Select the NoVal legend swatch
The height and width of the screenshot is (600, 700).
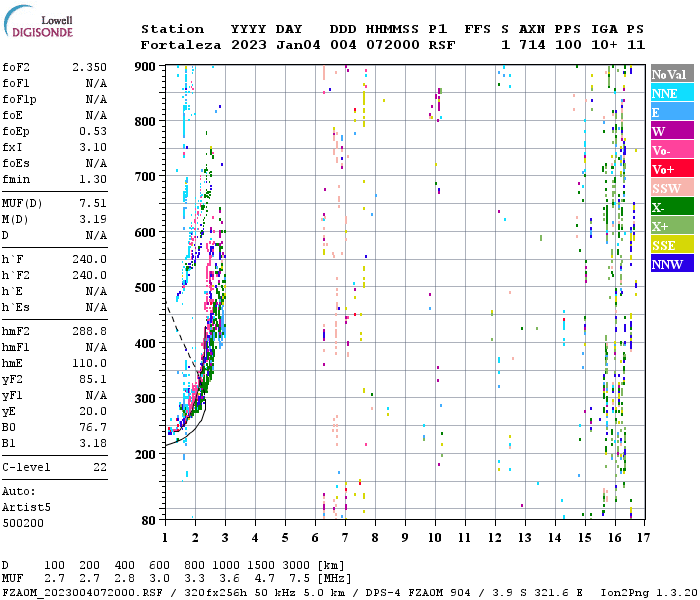(x=672, y=74)
